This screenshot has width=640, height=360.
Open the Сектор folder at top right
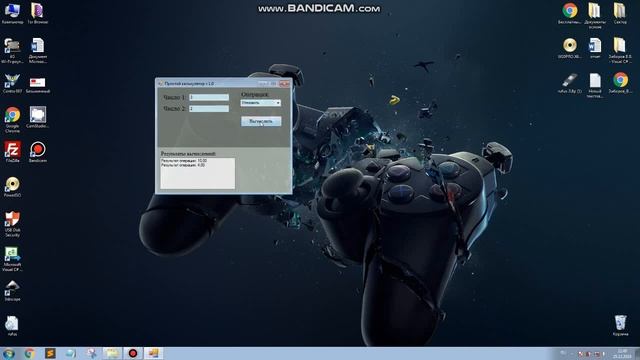(620, 13)
